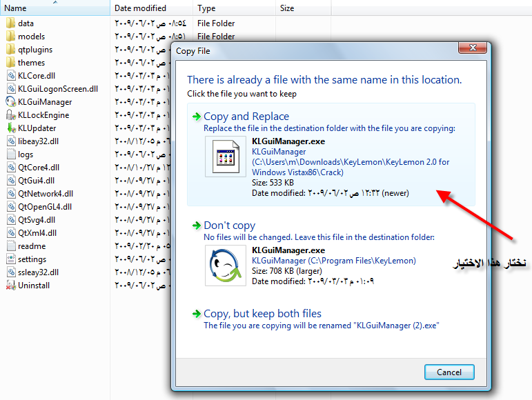Click the readme file icon
This screenshot has height=400, width=532.
tap(11, 246)
